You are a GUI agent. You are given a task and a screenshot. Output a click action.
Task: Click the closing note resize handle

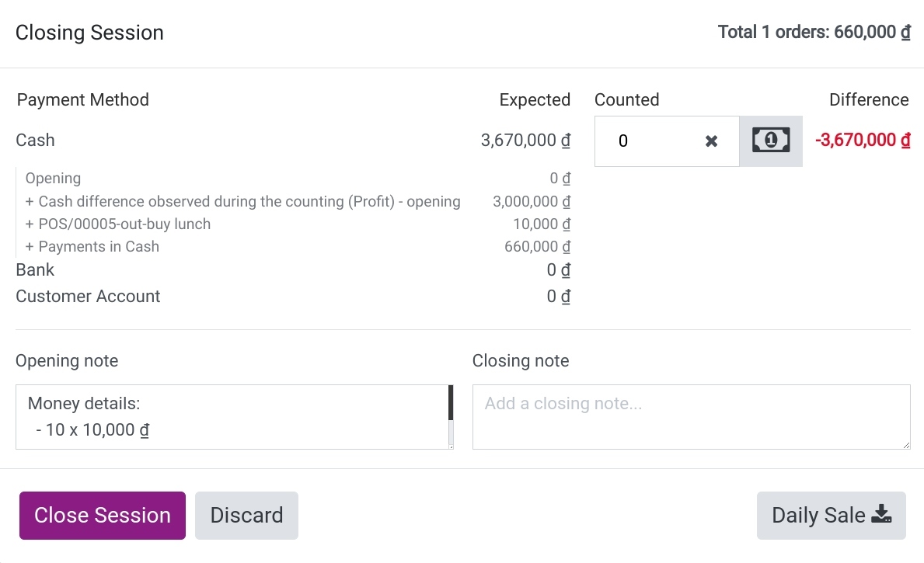coord(906,445)
